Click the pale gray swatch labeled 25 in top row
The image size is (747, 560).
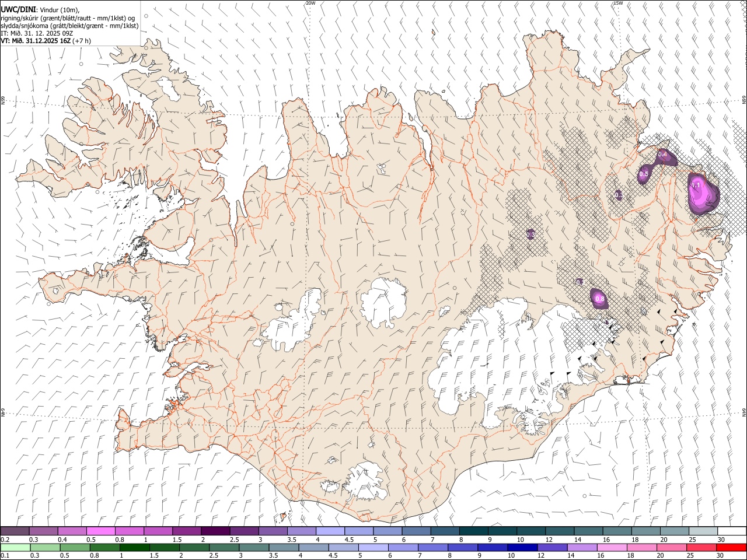[703, 531]
